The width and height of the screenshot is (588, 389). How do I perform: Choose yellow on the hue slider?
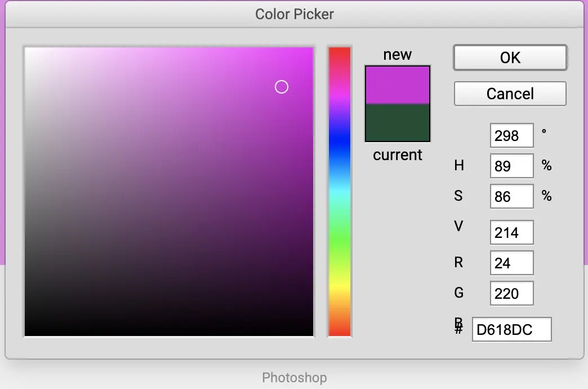pyautogui.click(x=340, y=285)
